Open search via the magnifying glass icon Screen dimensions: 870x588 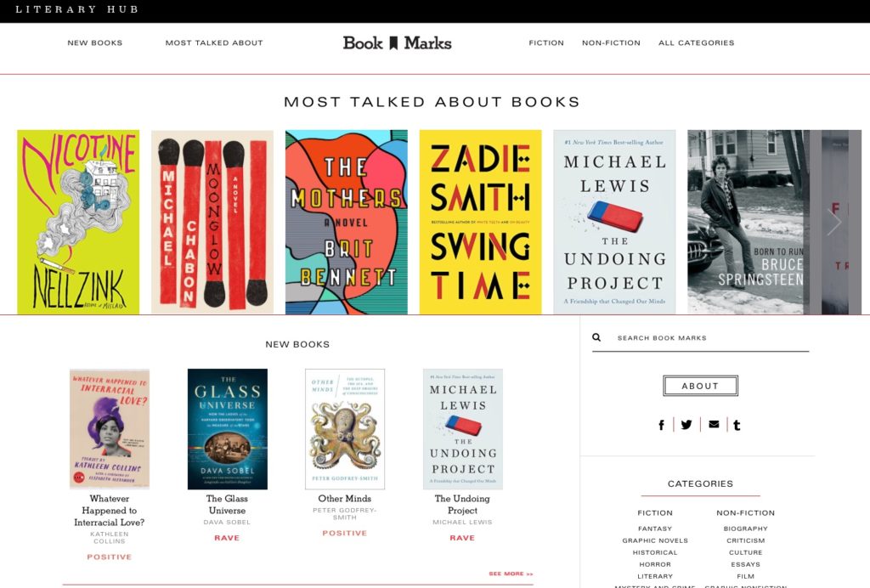597,337
